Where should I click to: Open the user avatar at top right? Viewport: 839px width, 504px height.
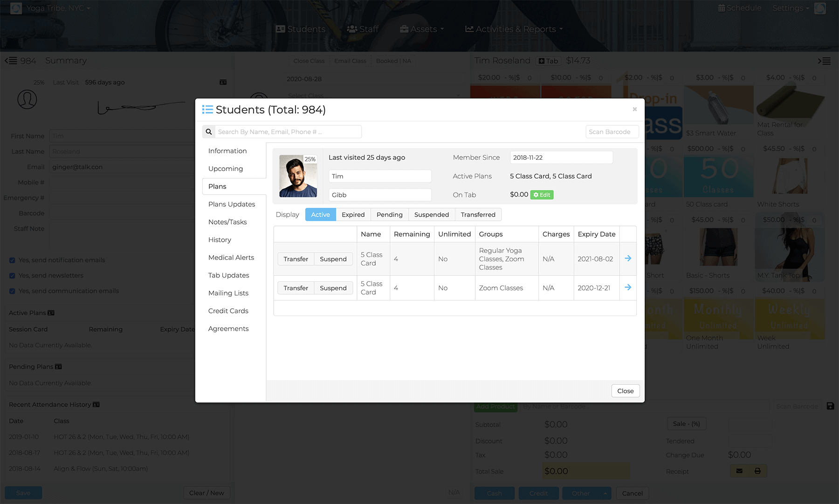(820, 8)
